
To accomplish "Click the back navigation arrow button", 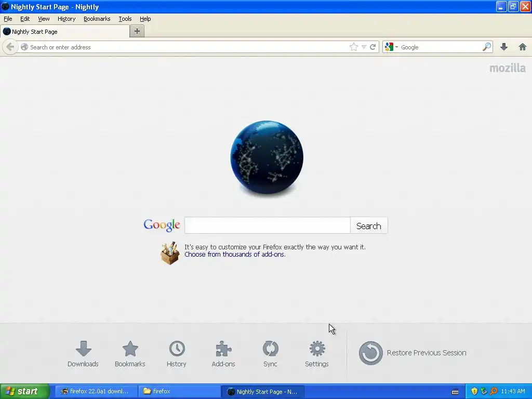I will click(10, 47).
